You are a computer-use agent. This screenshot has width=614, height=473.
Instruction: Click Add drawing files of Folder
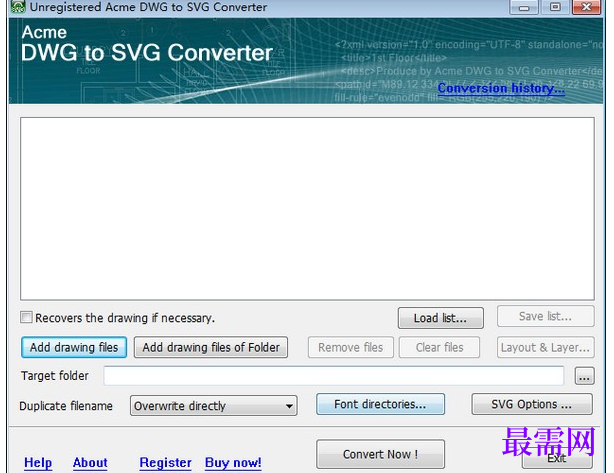click(x=211, y=347)
